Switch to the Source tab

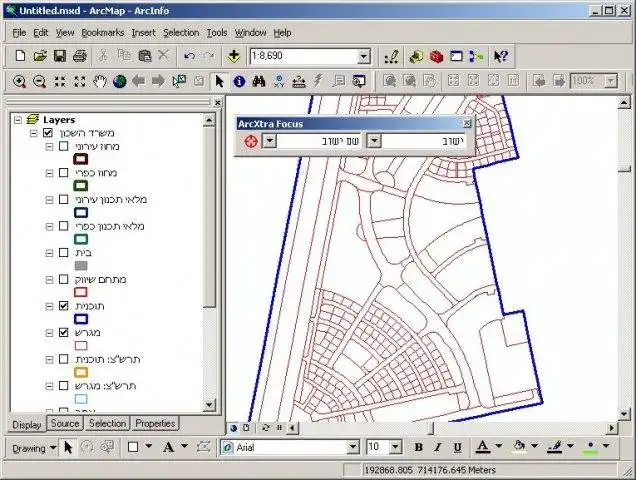pyautogui.click(x=65, y=424)
